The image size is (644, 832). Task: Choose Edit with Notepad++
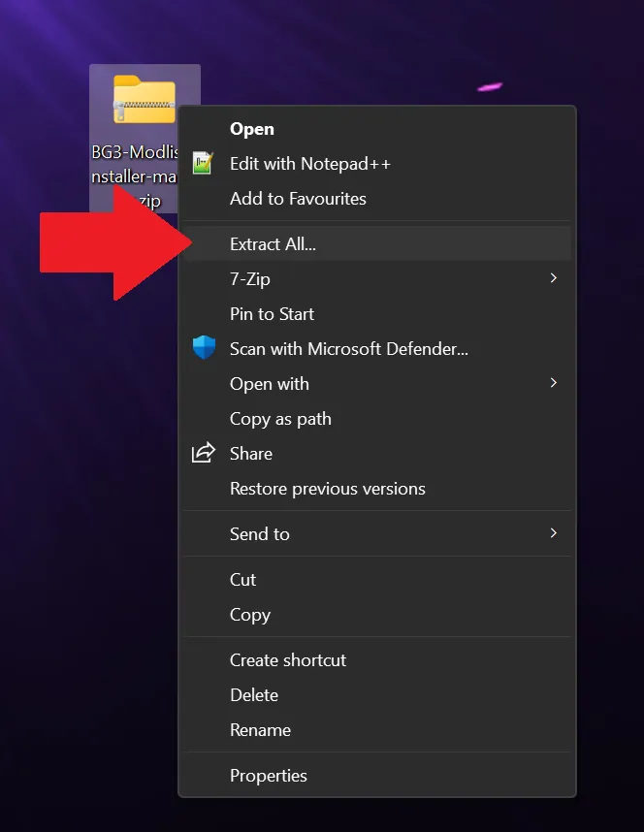click(x=377, y=164)
